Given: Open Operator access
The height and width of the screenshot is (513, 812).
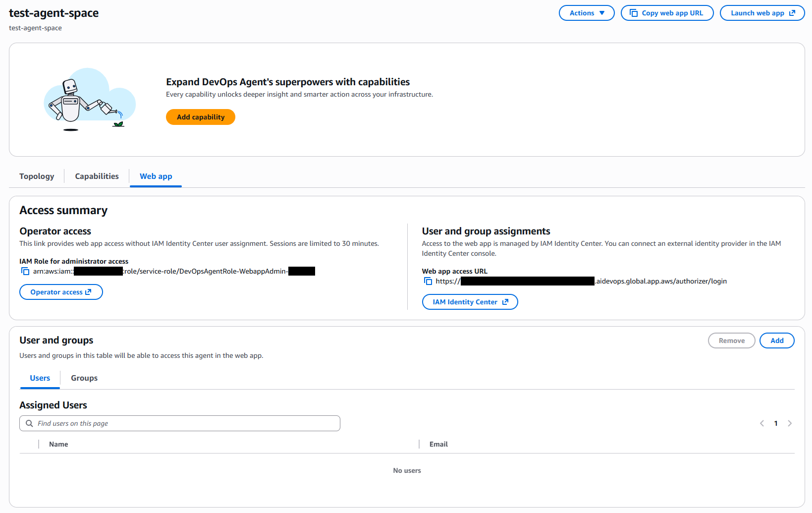Looking at the screenshot, I should point(61,292).
